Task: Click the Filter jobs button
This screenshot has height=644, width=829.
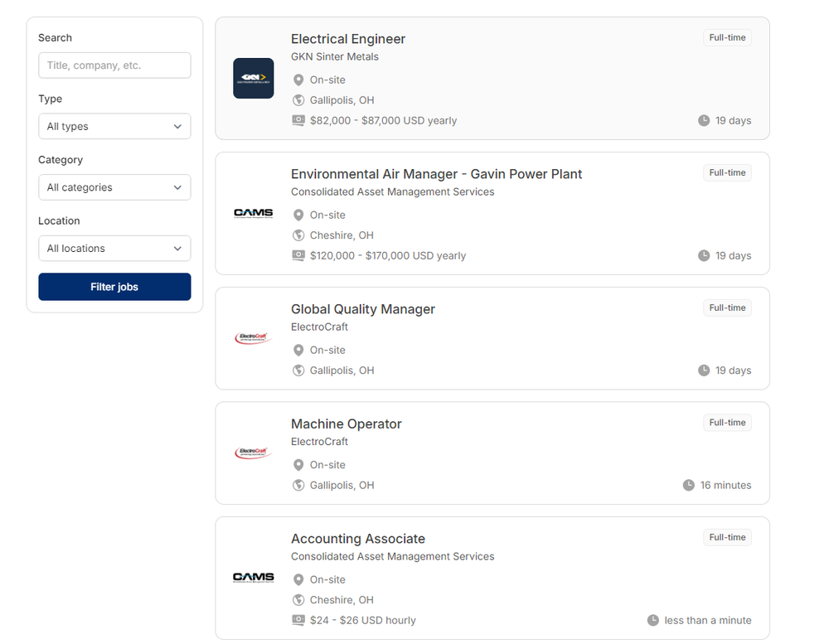Action: [x=114, y=287]
